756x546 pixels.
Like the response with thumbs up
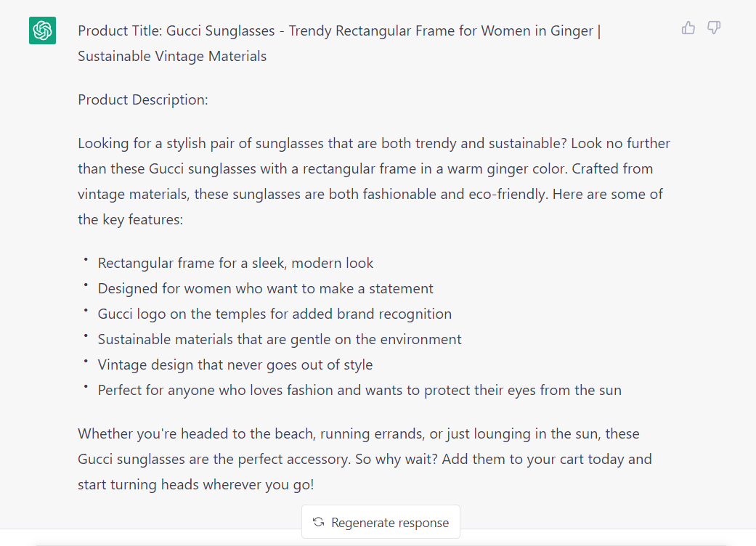(x=688, y=28)
